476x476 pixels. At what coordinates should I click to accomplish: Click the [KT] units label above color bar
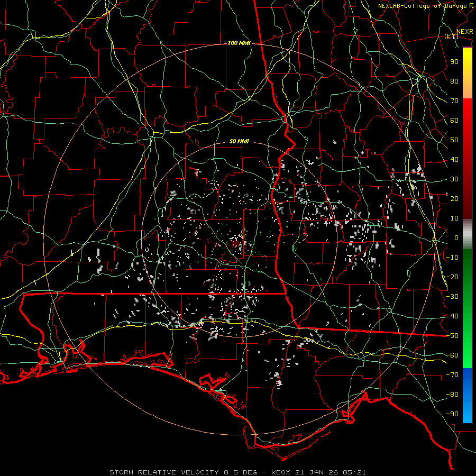pos(452,36)
